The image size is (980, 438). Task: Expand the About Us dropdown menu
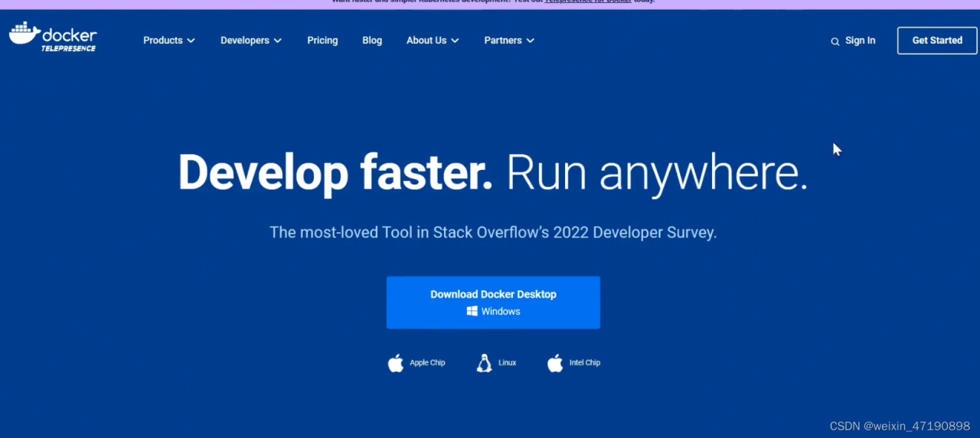[x=433, y=41]
